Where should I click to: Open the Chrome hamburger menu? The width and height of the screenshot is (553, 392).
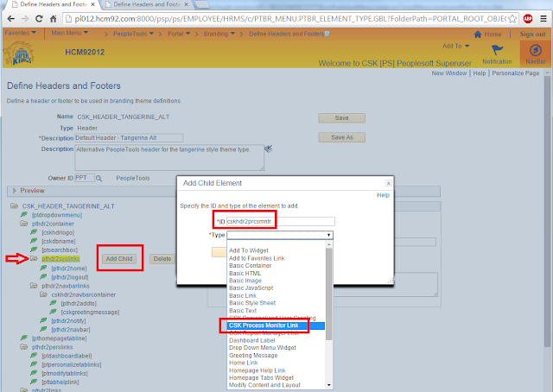click(543, 19)
